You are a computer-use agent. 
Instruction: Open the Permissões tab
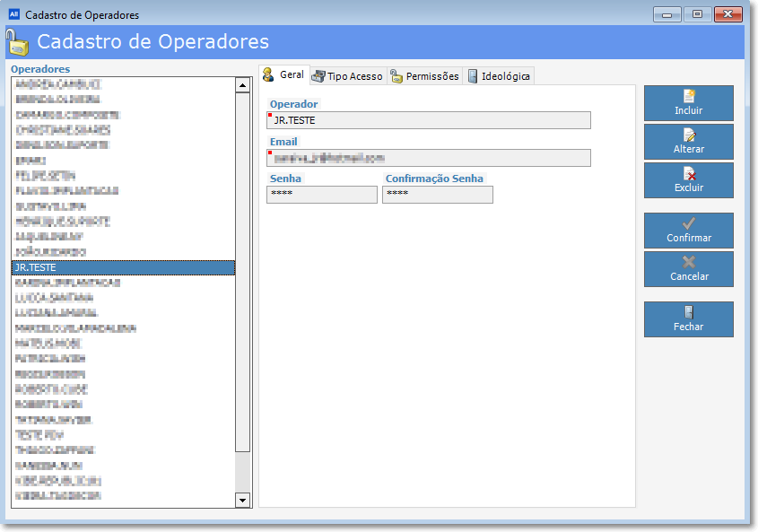[425, 76]
